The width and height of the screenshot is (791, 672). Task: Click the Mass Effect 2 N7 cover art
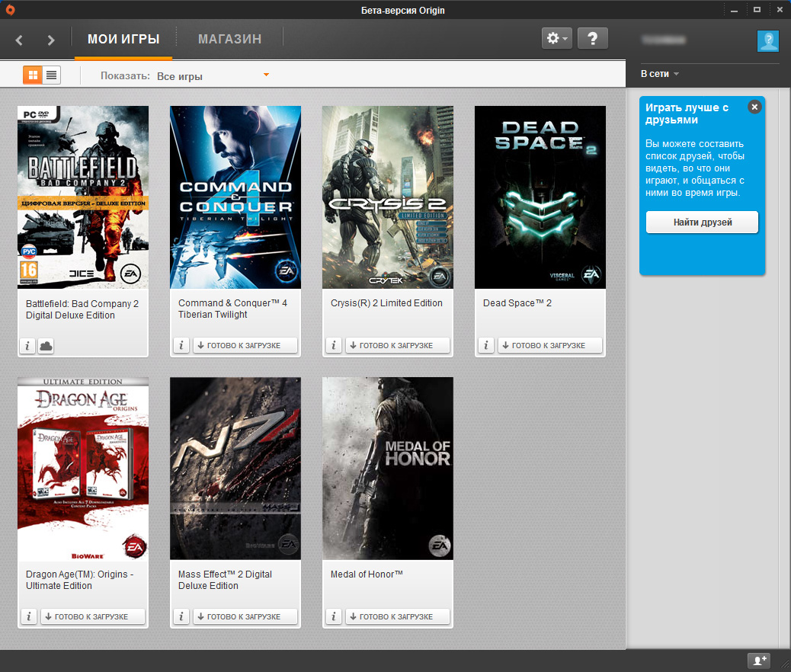[x=235, y=469]
